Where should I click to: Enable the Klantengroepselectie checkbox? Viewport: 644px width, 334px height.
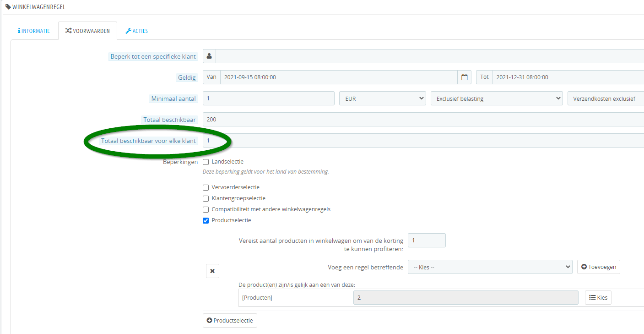pos(206,198)
